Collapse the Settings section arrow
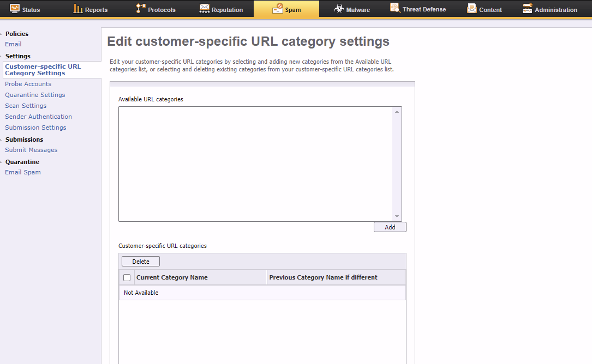 click(2, 57)
